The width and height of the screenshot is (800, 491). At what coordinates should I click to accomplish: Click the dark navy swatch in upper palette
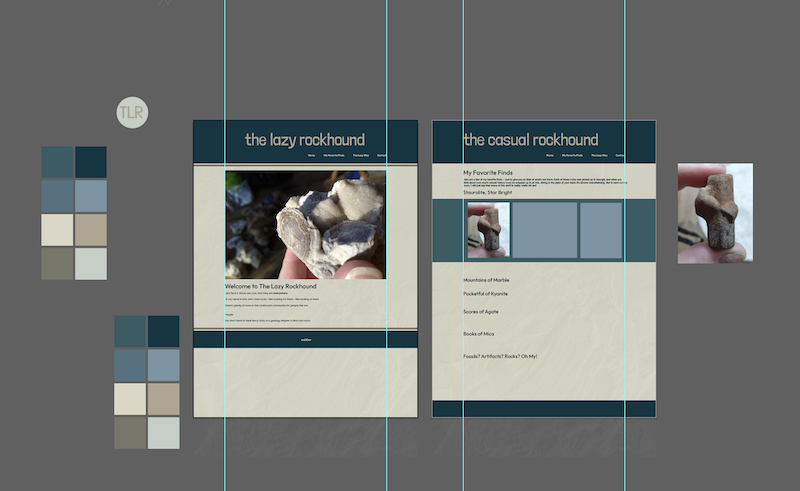[x=91, y=162]
